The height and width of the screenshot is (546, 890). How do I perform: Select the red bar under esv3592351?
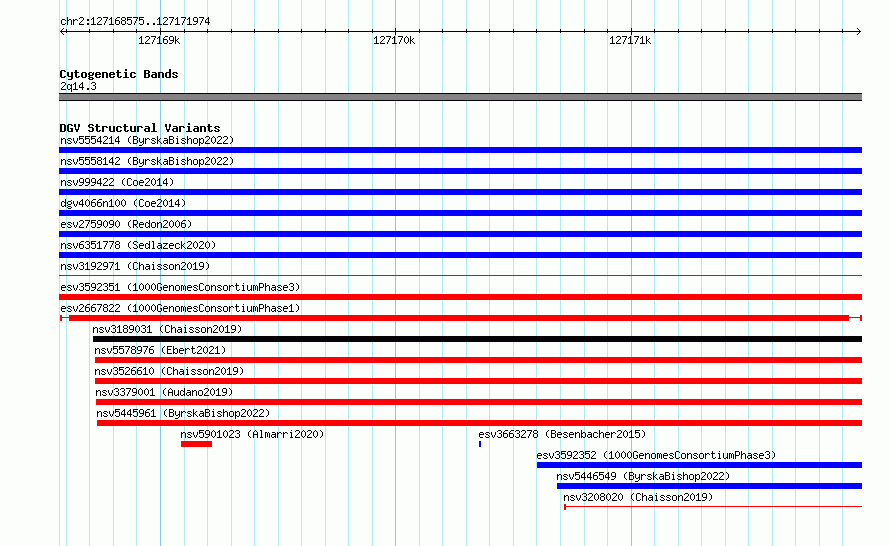coord(460,297)
